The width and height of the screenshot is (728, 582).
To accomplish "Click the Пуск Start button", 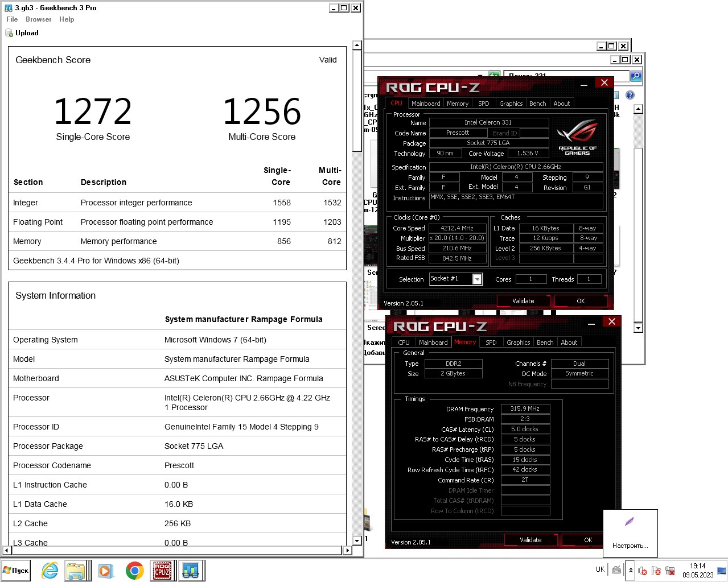I will point(16,571).
